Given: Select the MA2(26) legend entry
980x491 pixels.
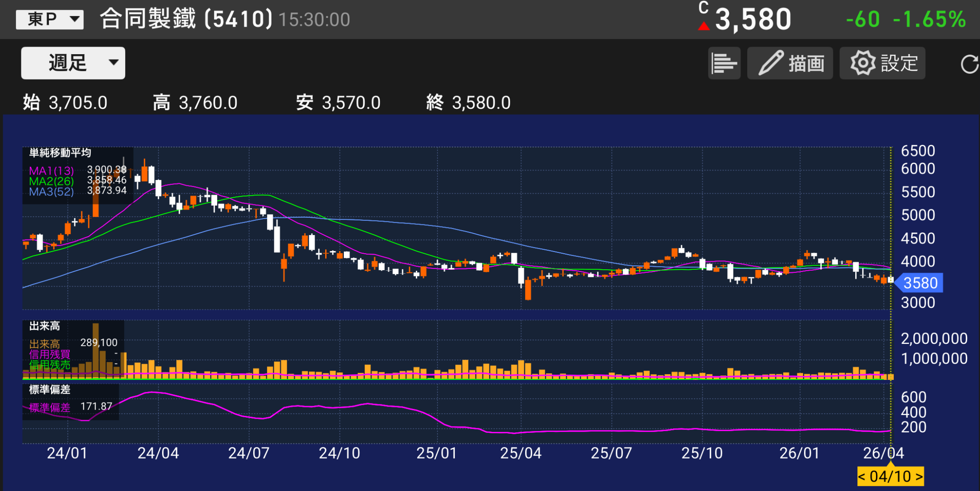Looking at the screenshot, I should tap(51, 181).
